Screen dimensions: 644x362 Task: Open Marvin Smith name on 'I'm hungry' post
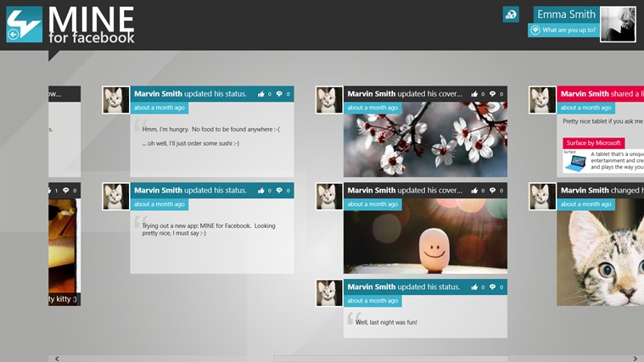coord(158,94)
